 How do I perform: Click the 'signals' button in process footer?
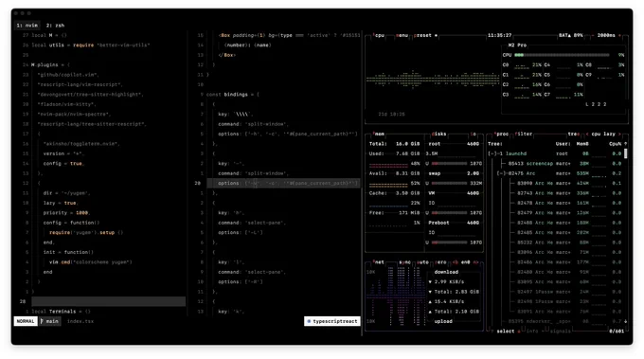(561, 332)
